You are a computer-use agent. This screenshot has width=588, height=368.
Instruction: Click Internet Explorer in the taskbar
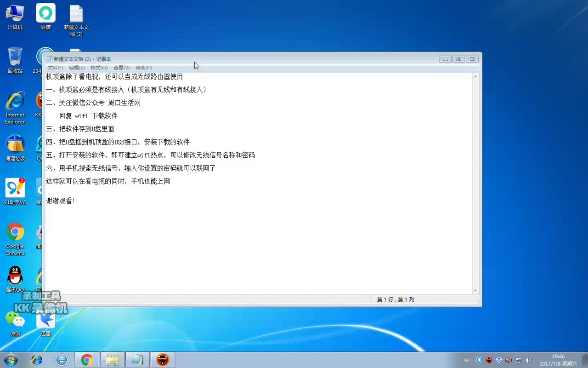pos(36,360)
